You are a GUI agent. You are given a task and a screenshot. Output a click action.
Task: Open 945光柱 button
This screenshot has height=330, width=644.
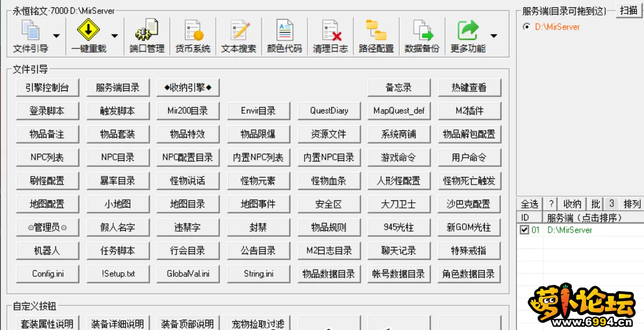point(399,227)
